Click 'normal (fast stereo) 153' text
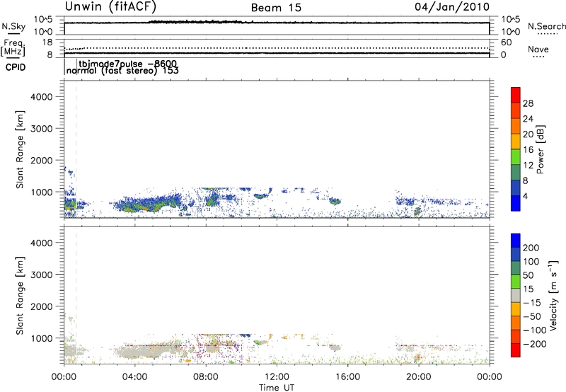 click(122, 70)
